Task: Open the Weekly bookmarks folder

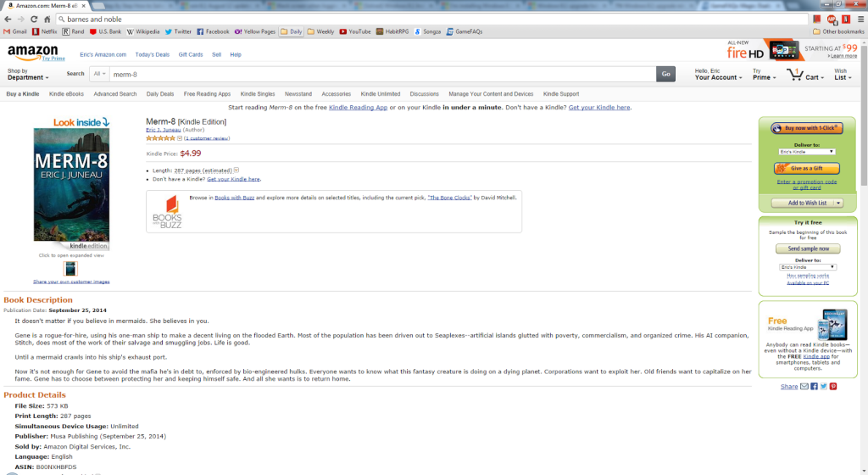Action: coord(320,31)
